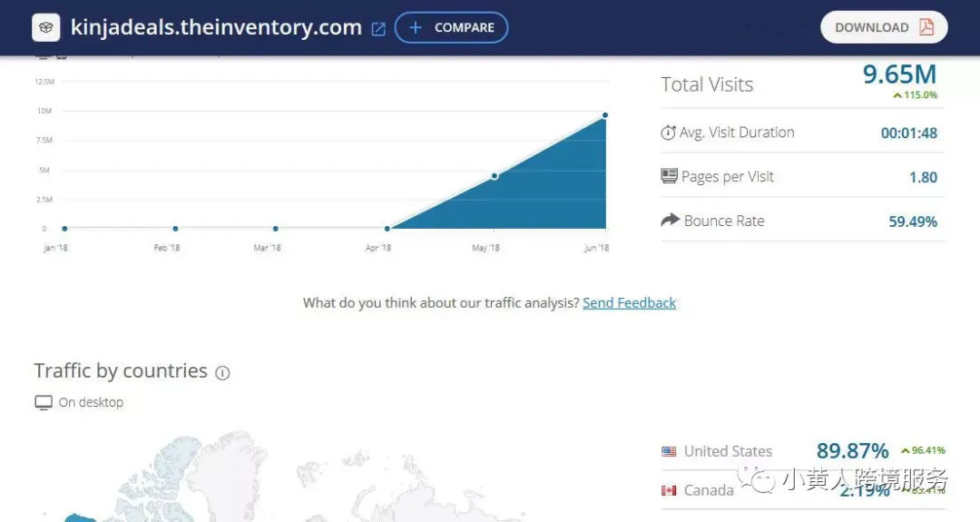The image size is (980, 522).
Task: Click the Bounce Rate arrow icon
Action: coord(670,220)
